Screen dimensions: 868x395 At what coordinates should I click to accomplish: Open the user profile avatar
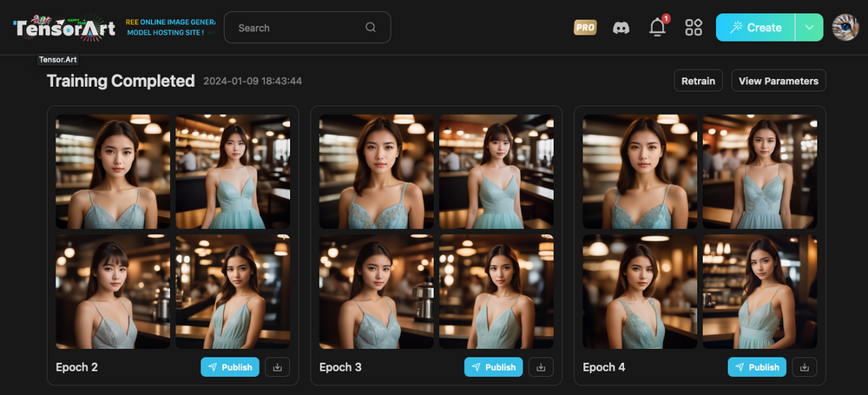pyautogui.click(x=845, y=28)
